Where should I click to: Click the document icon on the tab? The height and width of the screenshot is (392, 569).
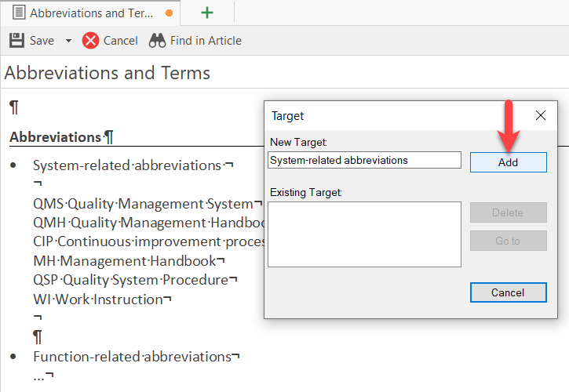pos(18,13)
